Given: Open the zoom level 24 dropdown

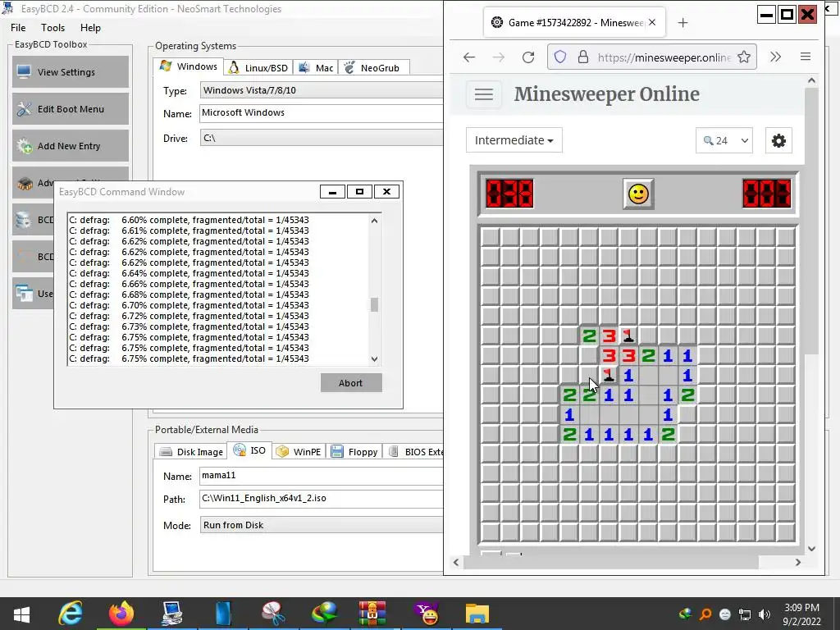Looking at the screenshot, I should (x=724, y=140).
